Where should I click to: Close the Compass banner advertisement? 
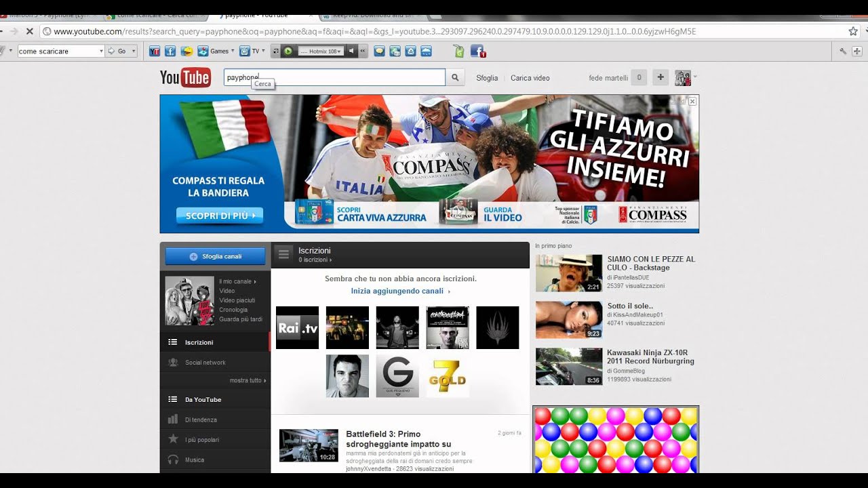(692, 101)
